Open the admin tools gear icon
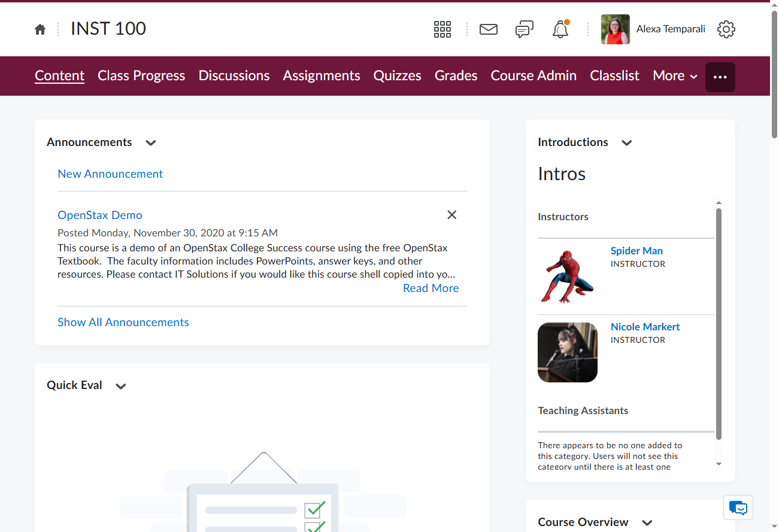 [726, 29]
